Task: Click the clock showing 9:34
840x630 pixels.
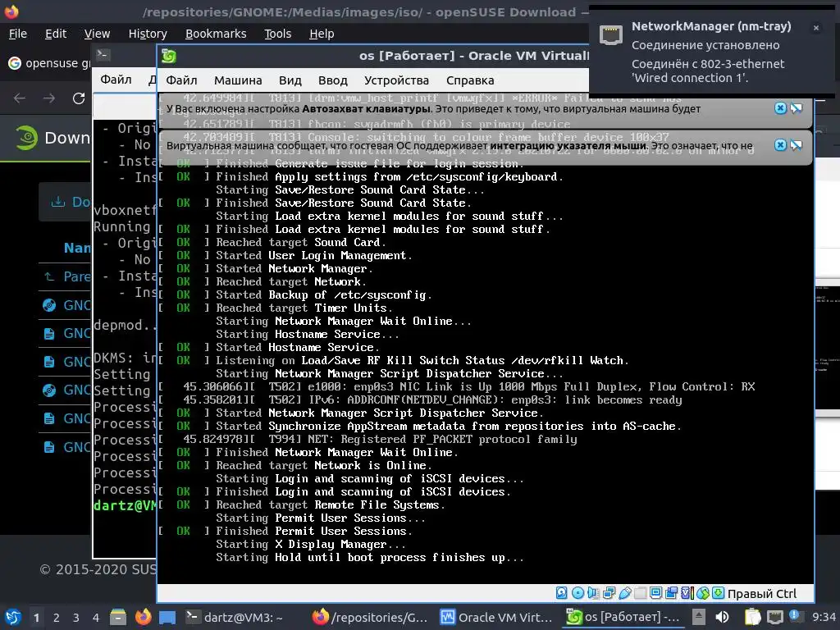Action: (x=824, y=617)
